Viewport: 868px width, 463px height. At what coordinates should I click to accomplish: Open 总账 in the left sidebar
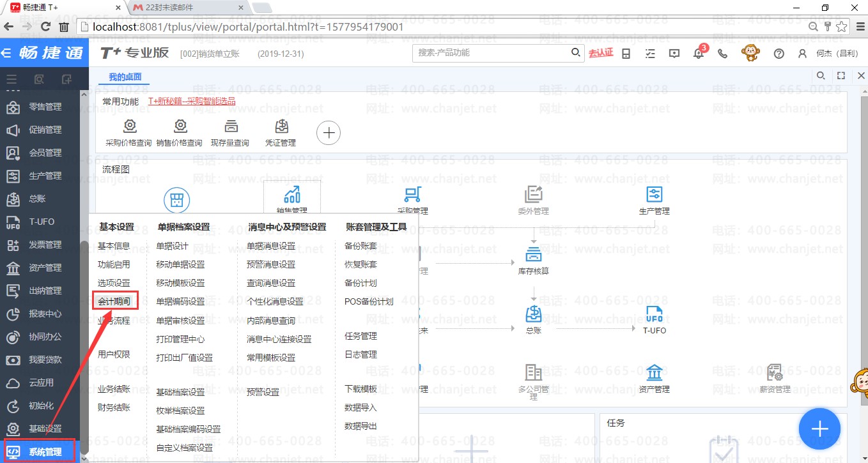[37, 199]
